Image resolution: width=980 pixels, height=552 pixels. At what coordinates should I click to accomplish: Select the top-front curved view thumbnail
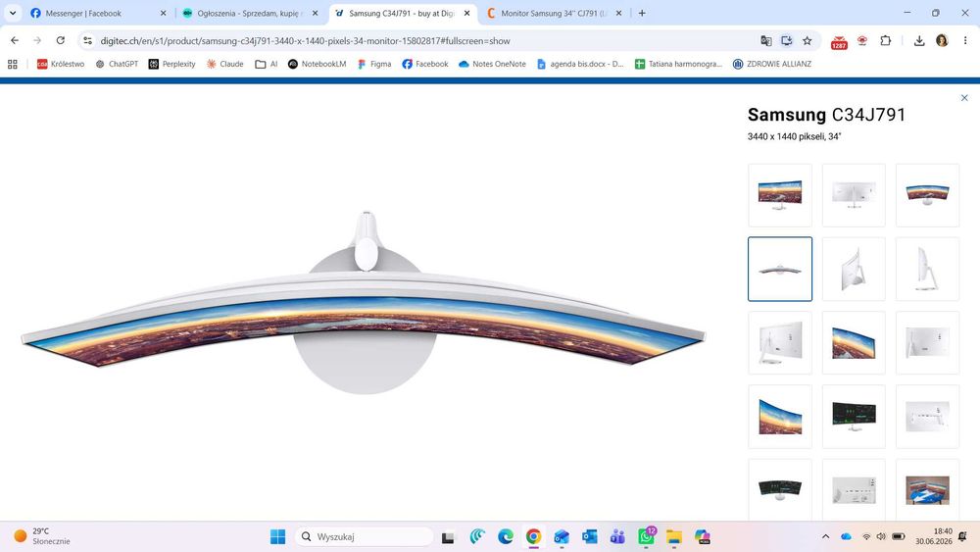pos(927,195)
